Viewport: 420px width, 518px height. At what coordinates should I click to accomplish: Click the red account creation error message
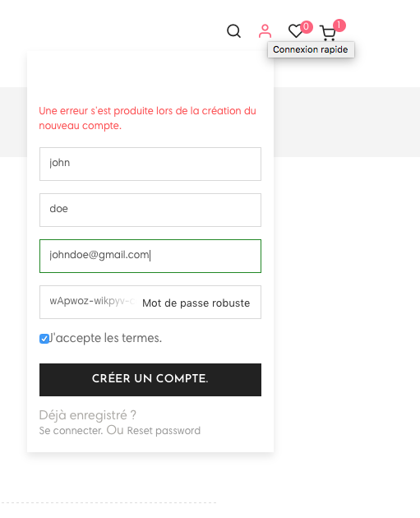click(x=147, y=118)
